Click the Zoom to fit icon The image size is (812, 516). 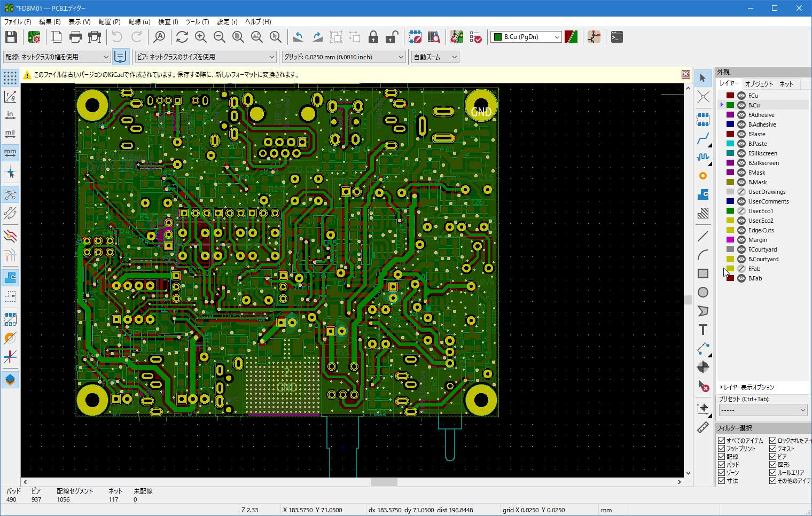click(x=238, y=37)
